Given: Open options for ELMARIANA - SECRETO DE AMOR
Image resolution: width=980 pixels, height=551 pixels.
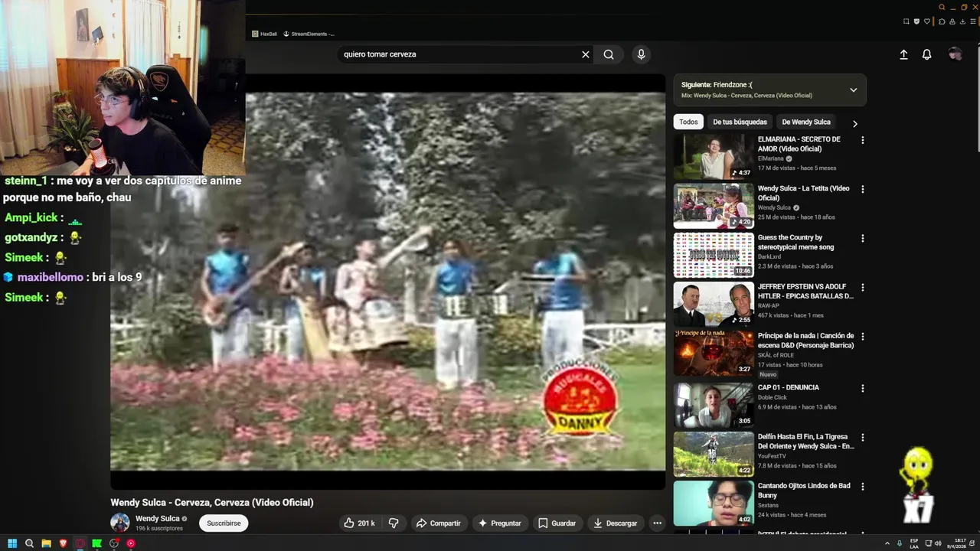Looking at the screenshot, I should coord(862,140).
